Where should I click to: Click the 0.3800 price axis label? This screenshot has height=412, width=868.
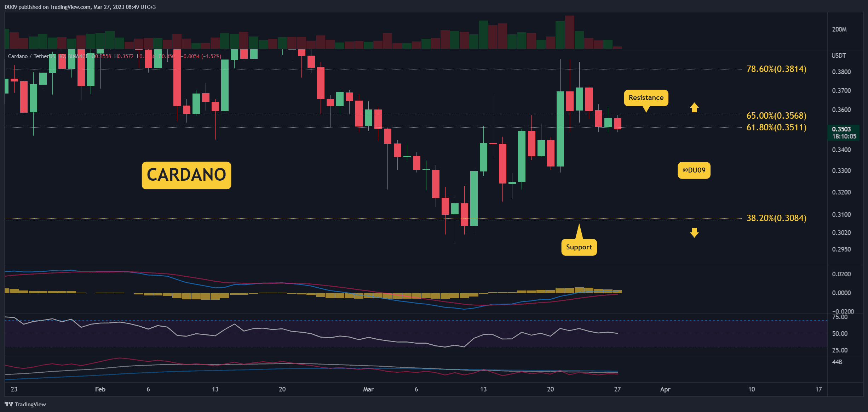841,72
